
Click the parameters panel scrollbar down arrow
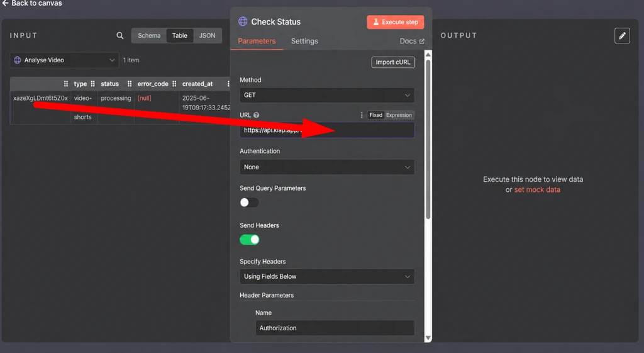(428, 338)
